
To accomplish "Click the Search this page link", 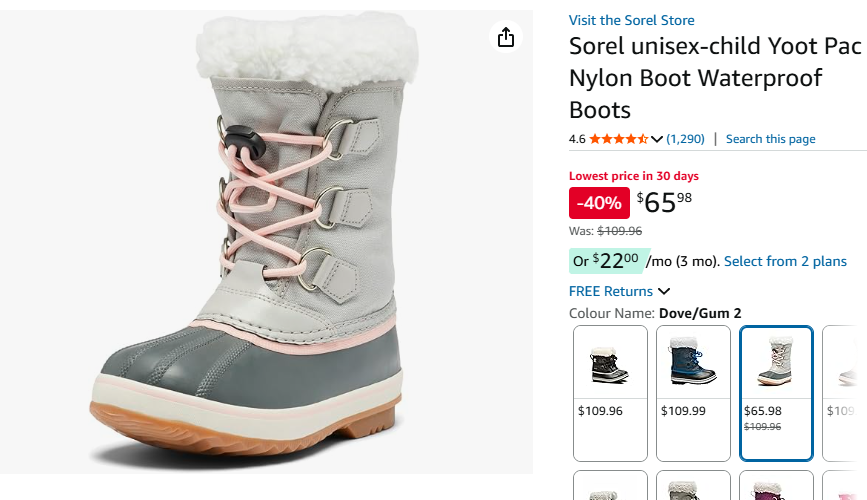I will tap(770, 139).
